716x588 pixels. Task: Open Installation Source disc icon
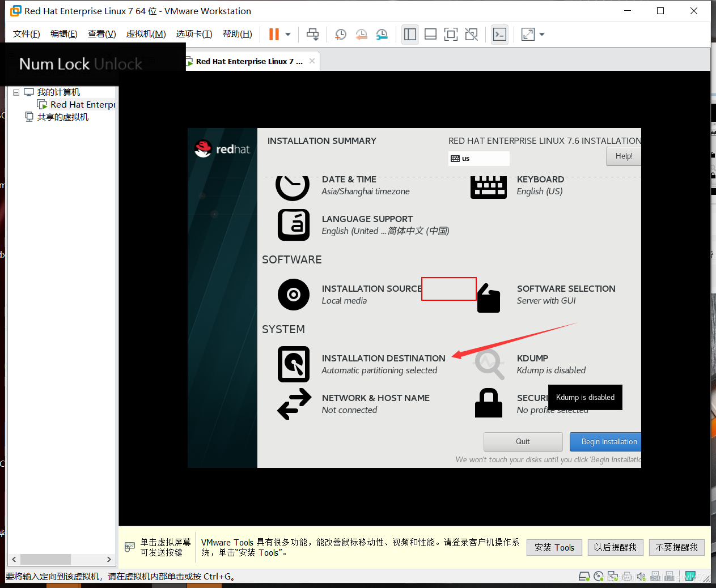[x=294, y=295]
